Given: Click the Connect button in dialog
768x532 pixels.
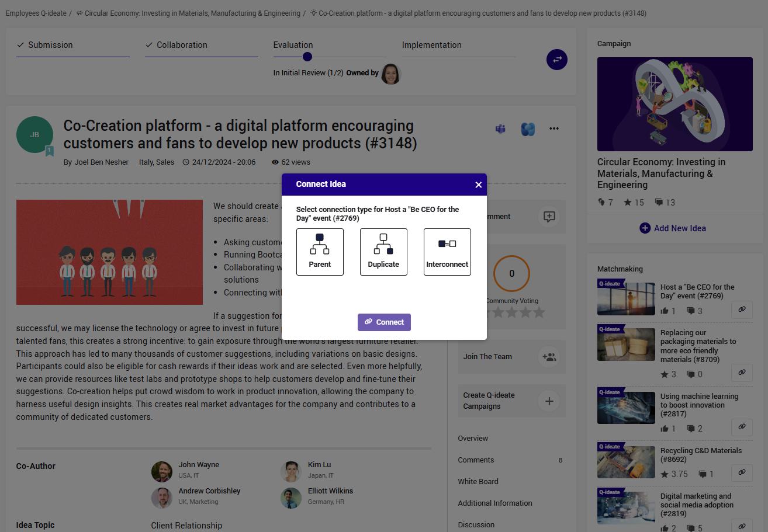Looking at the screenshot, I should point(384,322).
